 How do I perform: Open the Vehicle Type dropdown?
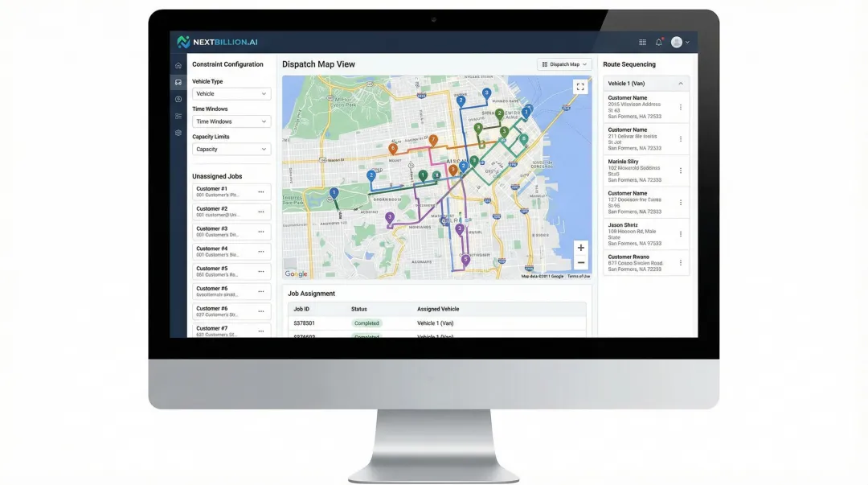230,94
